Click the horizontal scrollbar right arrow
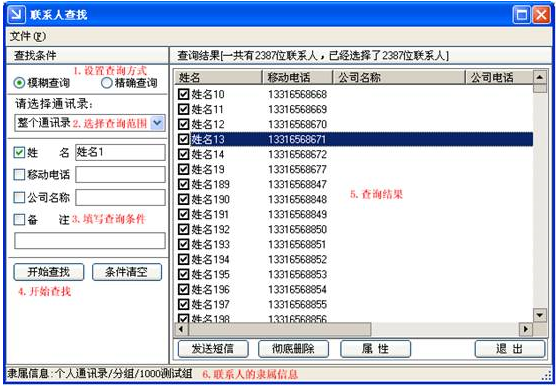558x387 pixels. click(526, 329)
